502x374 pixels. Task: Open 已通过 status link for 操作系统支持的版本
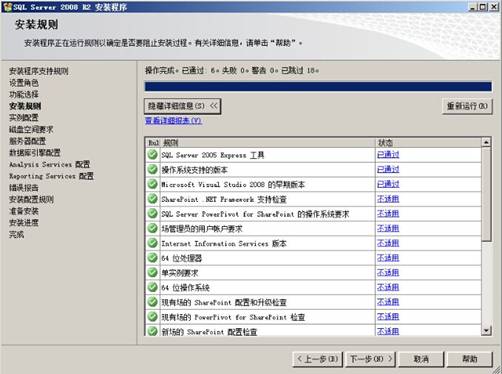tap(388, 169)
